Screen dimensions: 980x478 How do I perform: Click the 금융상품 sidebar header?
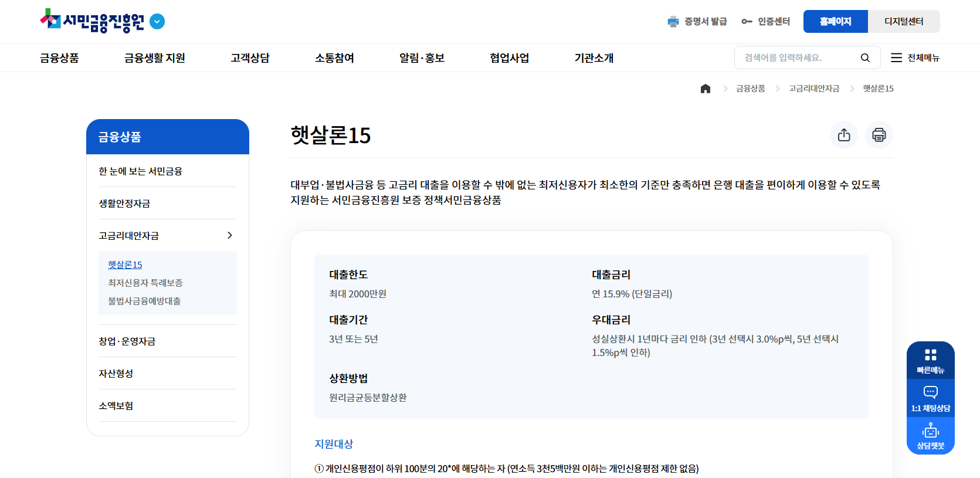(x=168, y=137)
